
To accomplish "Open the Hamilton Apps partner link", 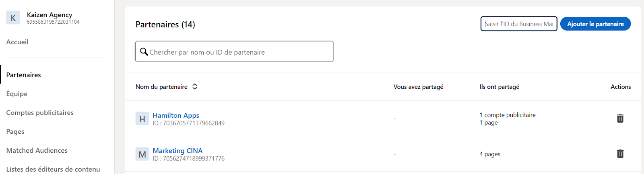I will 176,115.
